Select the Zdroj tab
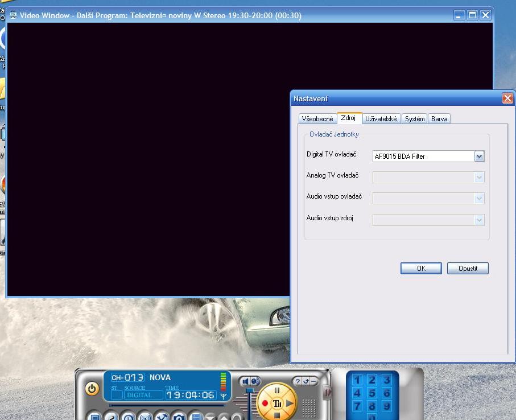Viewport: 516px width, 420px height. click(348, 118)
